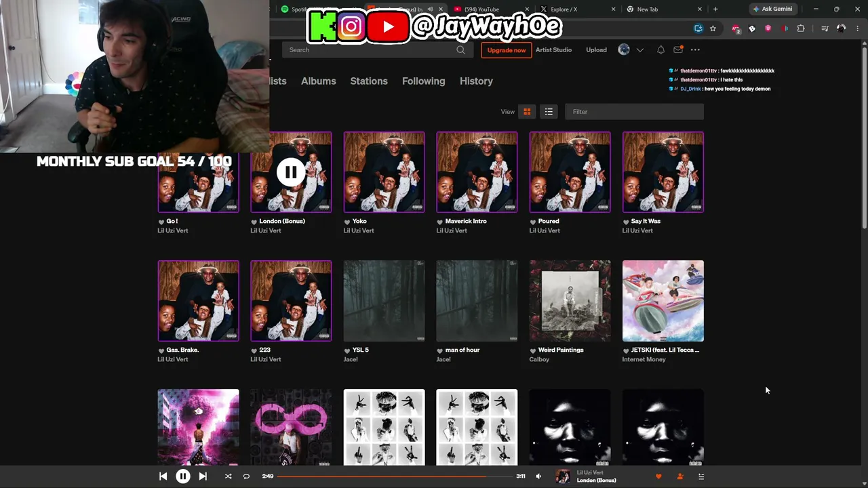Bookmark this page with the star icon
The height and width of the screenshot is (488, 868).
(713, 28)
